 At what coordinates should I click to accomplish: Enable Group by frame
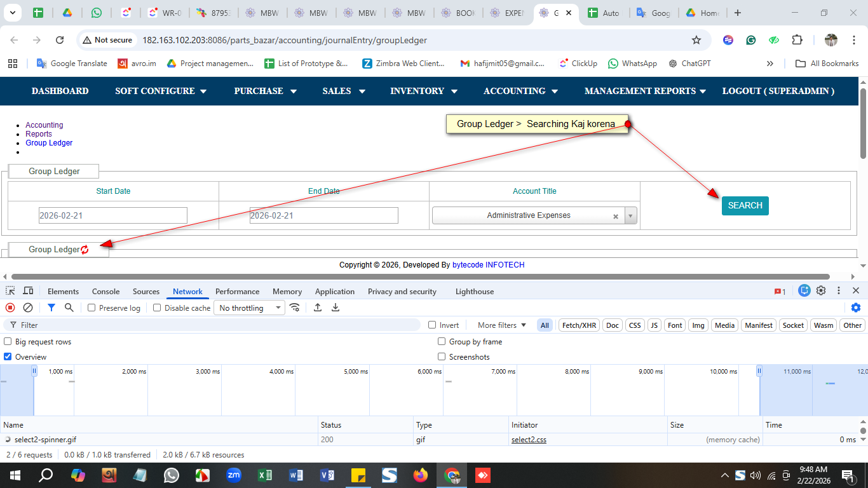tap(442, 342)
